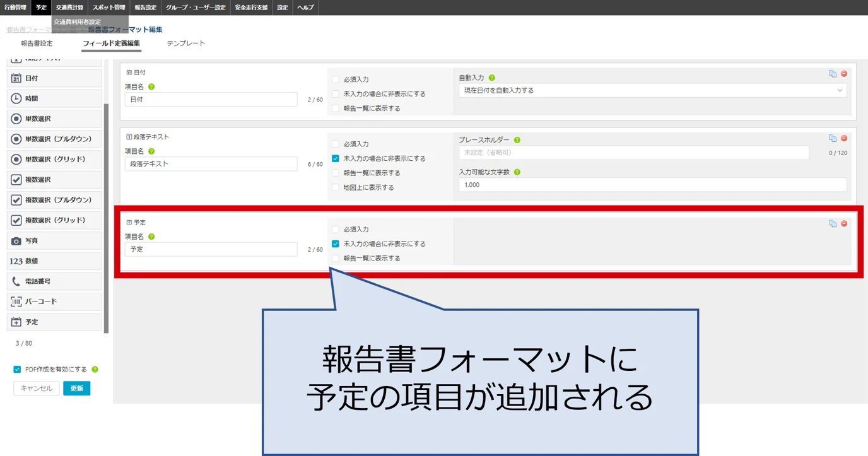
Task: Add a 時間 field from sidebar
Action: (54, 98)
